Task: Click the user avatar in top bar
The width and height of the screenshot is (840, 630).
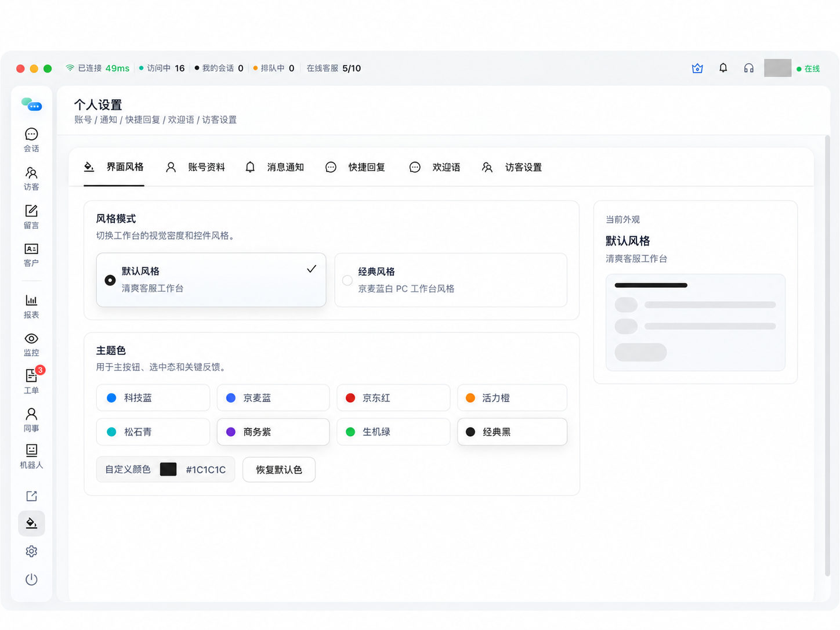Action: [777, 68]
